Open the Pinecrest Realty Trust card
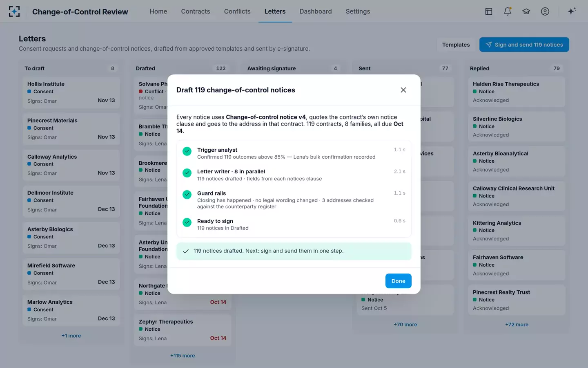The image size is (588, 368). (x=517, y=300)
